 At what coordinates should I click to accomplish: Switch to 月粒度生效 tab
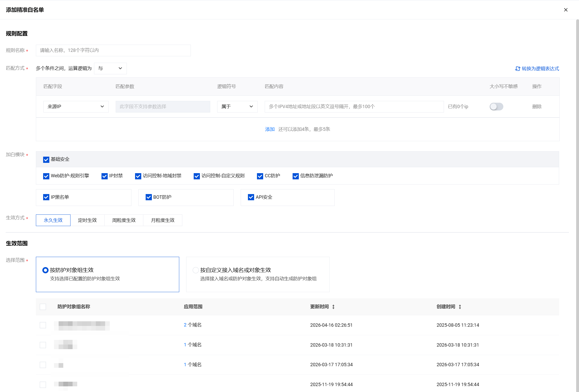163,220
